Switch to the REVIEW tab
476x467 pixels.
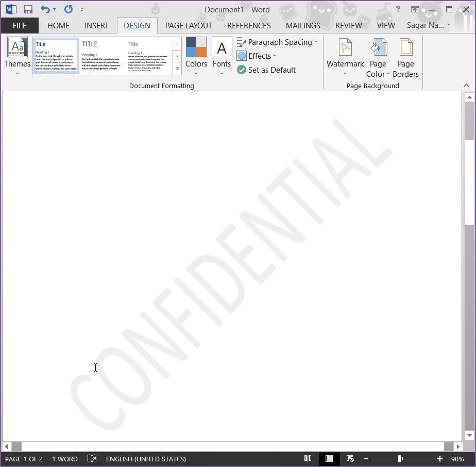[x=348, y=26]
